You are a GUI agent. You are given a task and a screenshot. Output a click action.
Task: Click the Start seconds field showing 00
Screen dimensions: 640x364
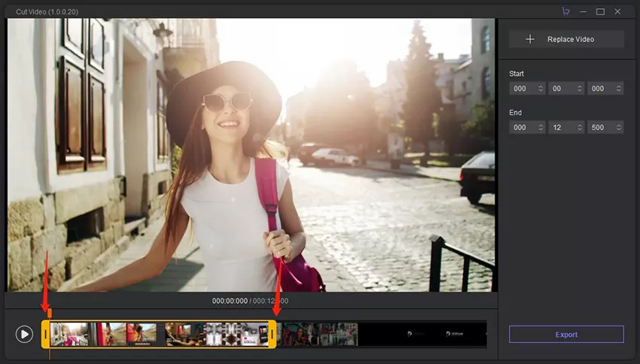566,89
